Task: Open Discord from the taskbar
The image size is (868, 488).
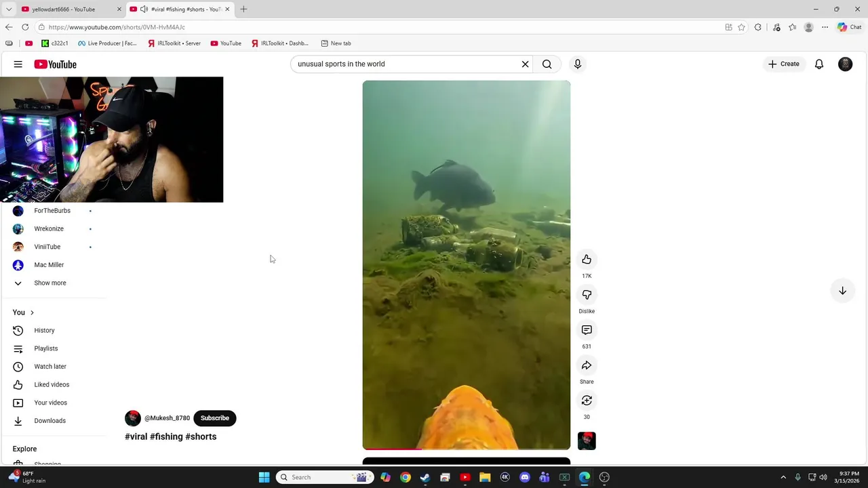Action: click(524, 477)
